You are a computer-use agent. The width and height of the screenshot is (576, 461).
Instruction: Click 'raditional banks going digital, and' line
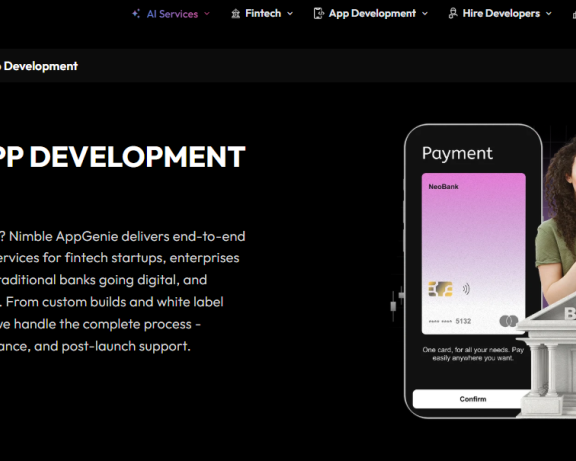pyautogui.click(x=103, y=280)
